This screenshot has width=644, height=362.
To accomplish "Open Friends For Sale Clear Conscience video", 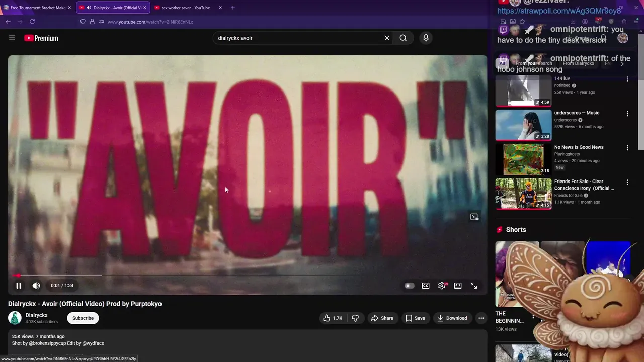I will pos(523,194).
